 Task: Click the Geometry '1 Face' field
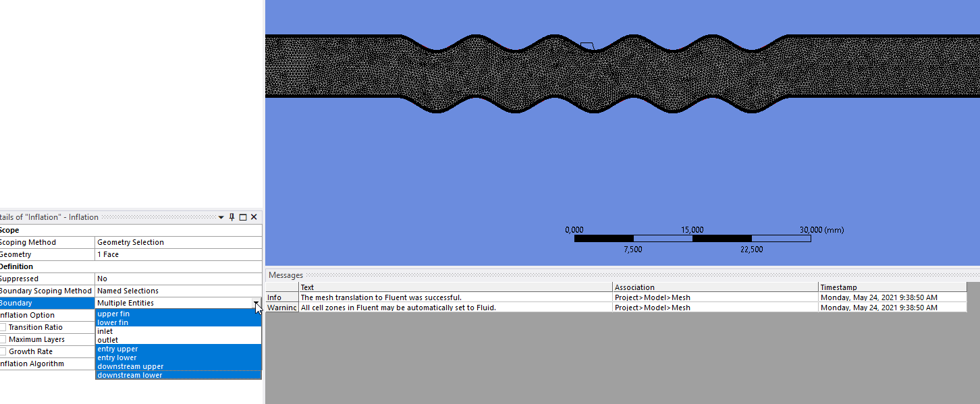coord(178,254)
